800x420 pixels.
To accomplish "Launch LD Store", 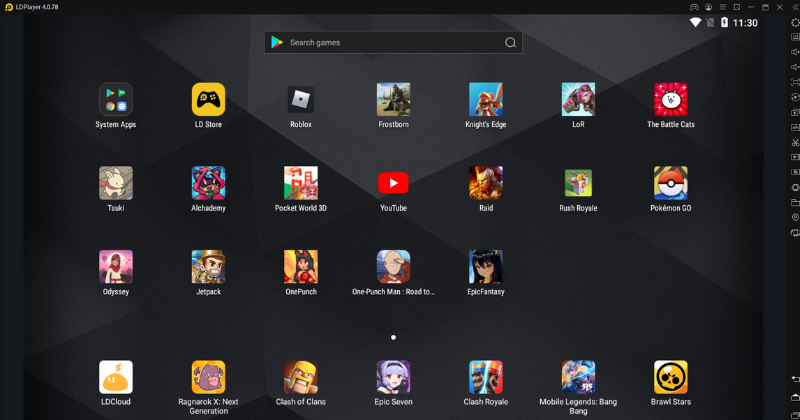I will (x=208, y=100).
